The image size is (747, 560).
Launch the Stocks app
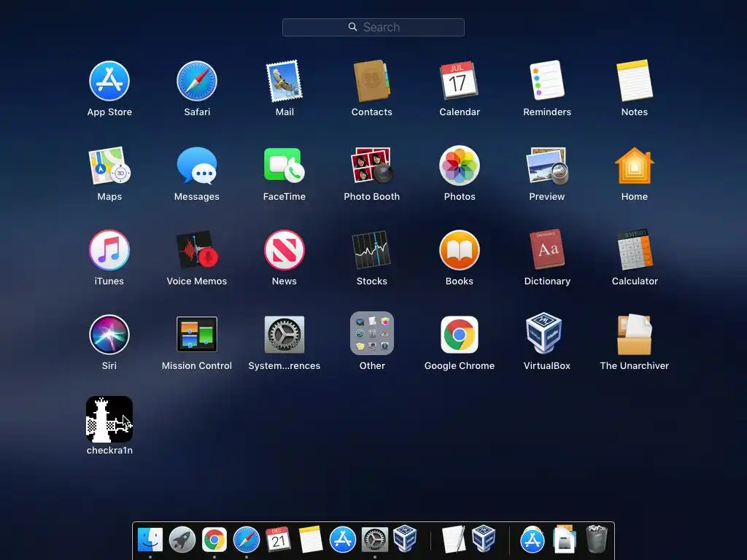pos(371,250)
